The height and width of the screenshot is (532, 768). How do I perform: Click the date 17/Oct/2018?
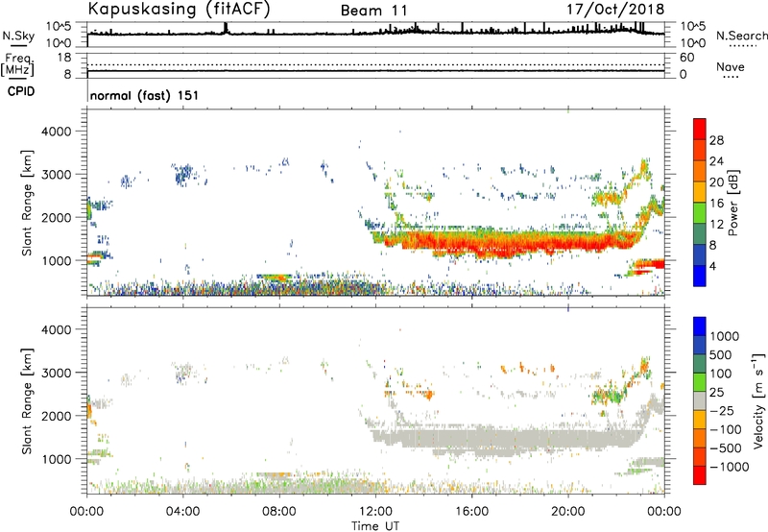tap(615, 10)
